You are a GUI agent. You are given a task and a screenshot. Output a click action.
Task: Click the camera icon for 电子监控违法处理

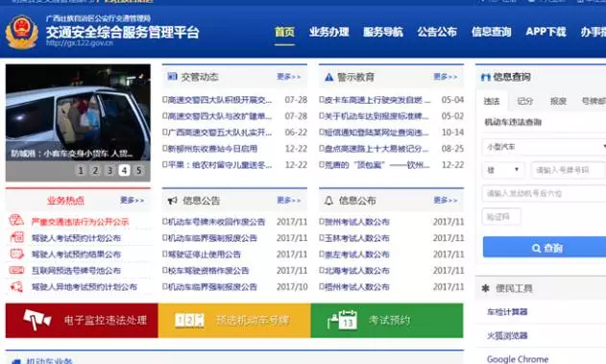tap(37, 320)
